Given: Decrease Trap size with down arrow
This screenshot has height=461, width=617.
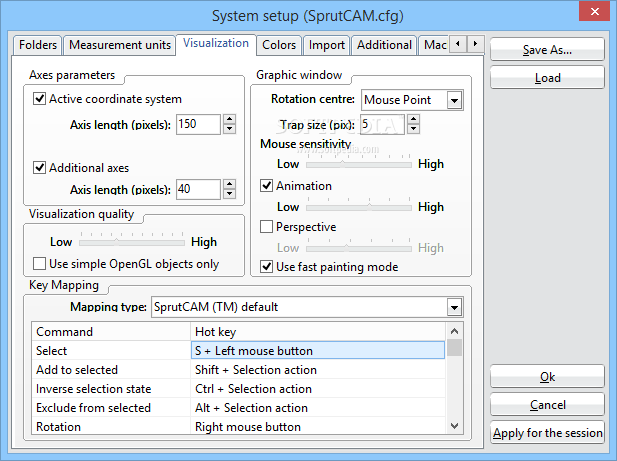Looking at the screenshot, I should tap(413, 129).
